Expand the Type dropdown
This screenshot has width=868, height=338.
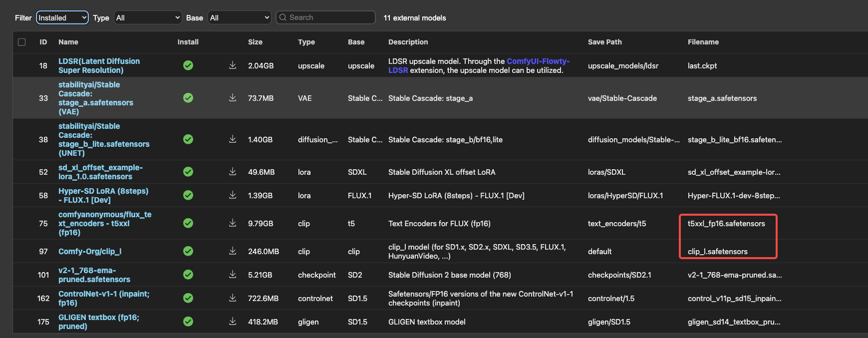pos(148,18)
